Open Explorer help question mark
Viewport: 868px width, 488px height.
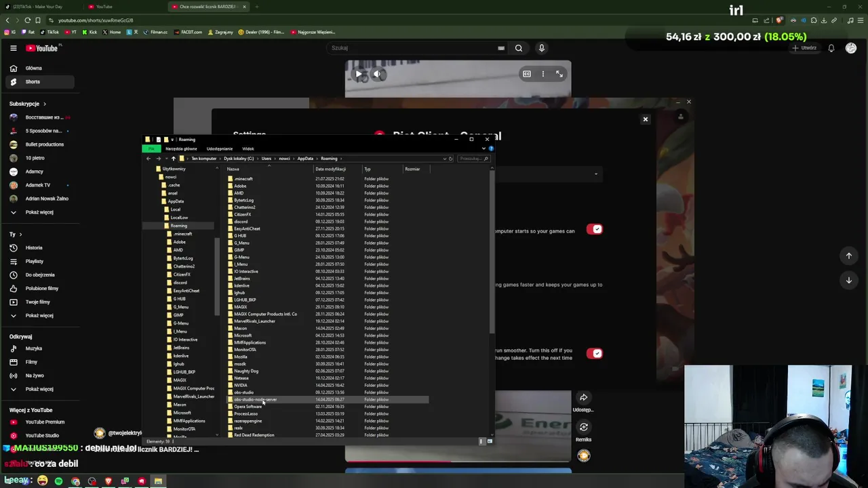click(491, 148)
